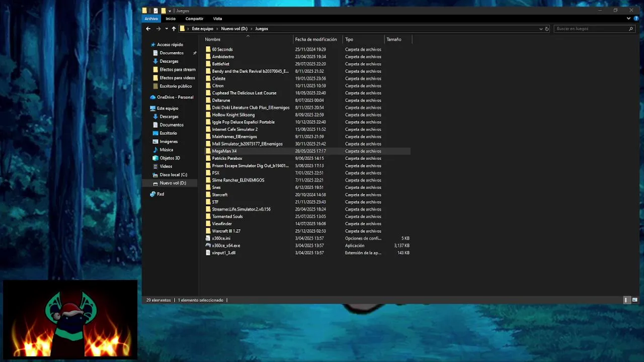The width and height of the screenshot is (644, 362).
Task: Go up one folder level arrow
Action: 174,29
